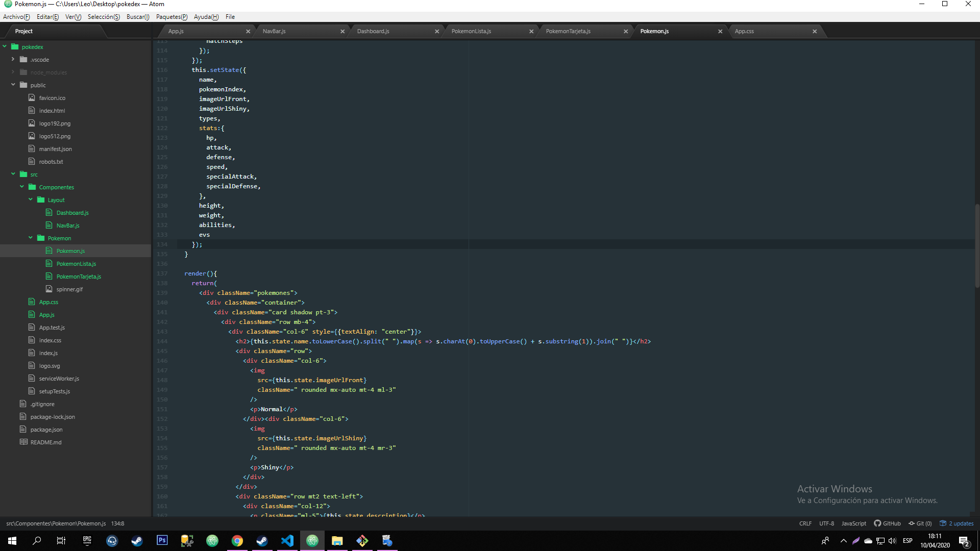Open Google Chrome from taskbar
The image size is (980, 551).
click(237, 540)
